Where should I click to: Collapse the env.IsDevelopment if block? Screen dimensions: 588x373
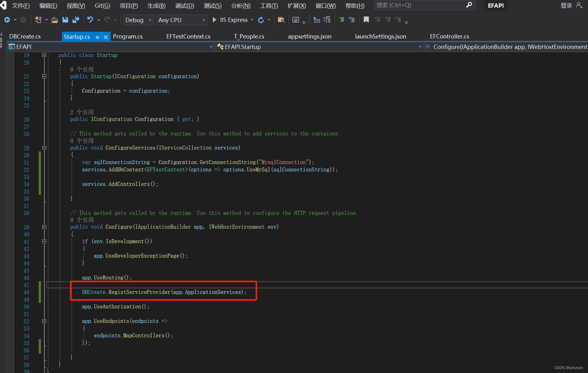44,241
